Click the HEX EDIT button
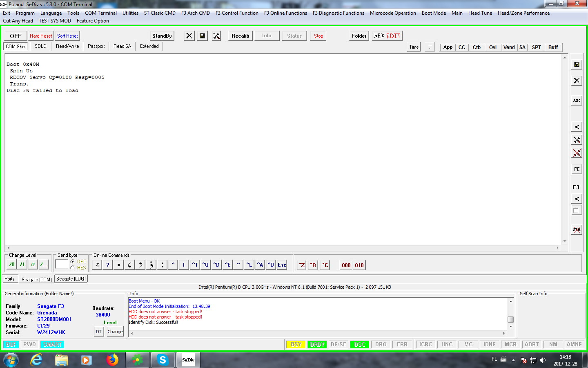The image size is (588, 368). [x=387, y=36]
